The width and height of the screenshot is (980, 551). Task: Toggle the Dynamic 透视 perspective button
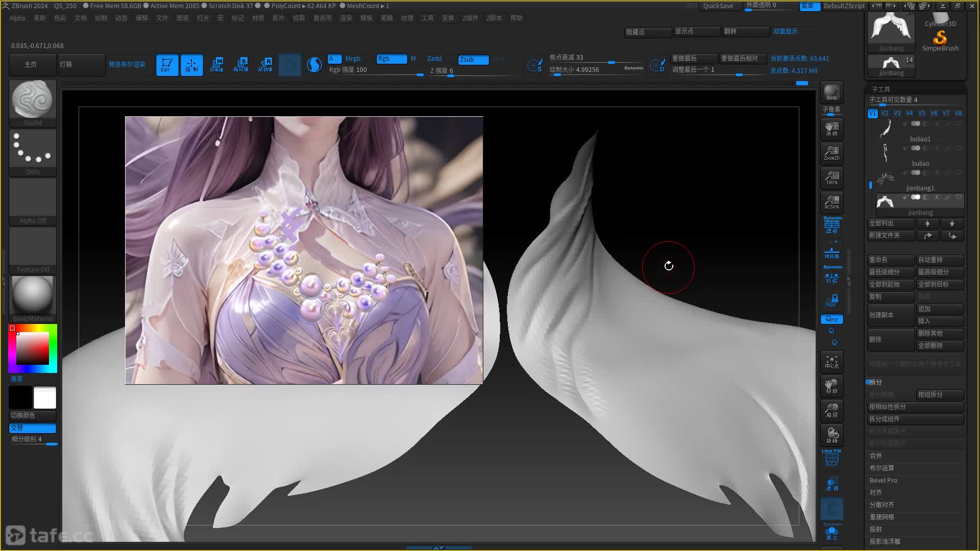point(832,226)
